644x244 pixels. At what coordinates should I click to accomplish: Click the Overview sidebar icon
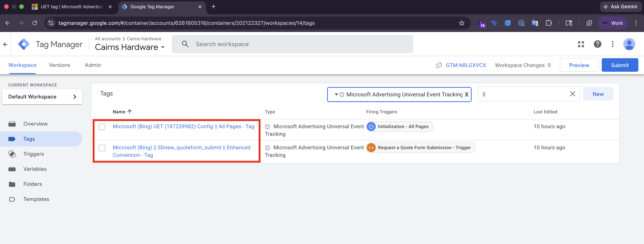[12, 124]
